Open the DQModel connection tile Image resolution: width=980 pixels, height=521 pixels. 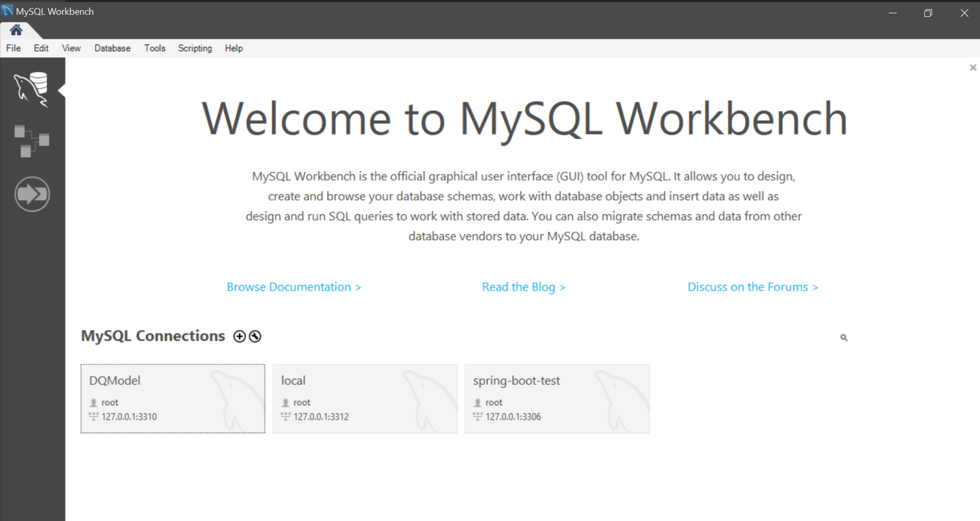click(173, 398)
